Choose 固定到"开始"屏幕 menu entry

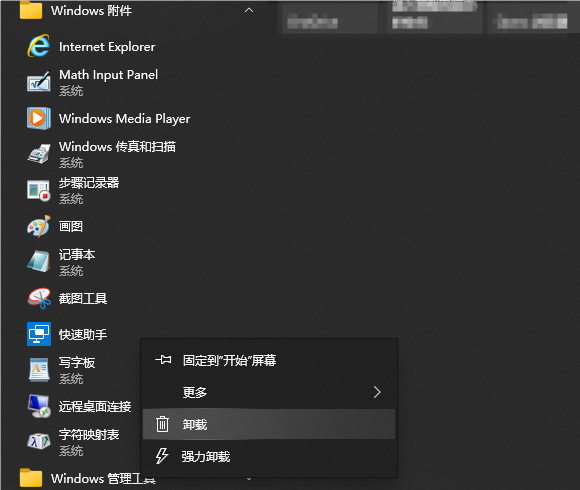269,360
